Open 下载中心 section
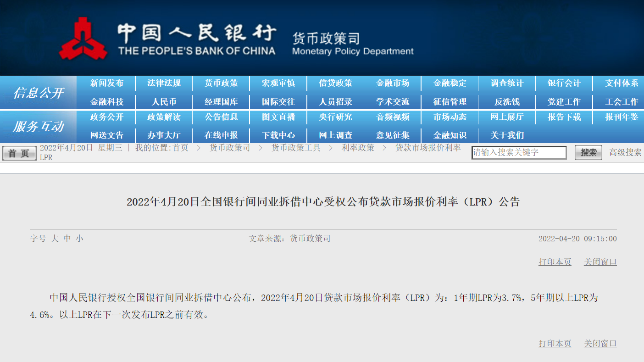Screen dimensions: 644x362 tap(278, 135)
